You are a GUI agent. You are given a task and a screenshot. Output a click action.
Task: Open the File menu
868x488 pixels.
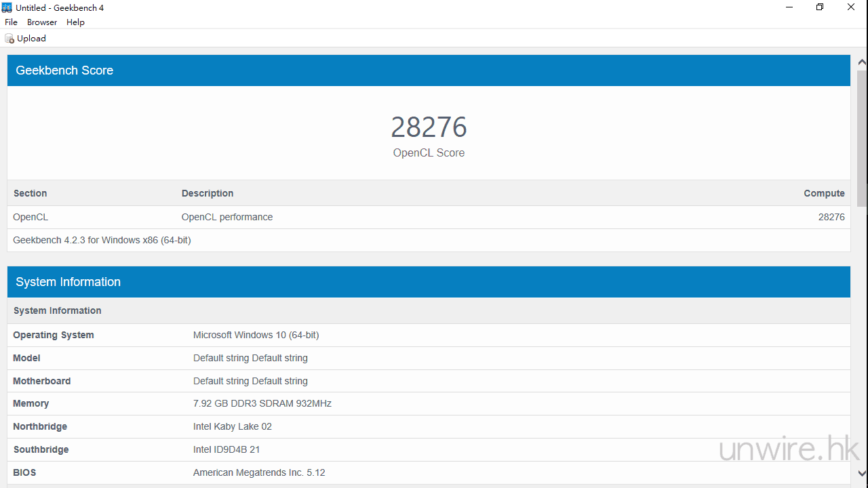11,22
